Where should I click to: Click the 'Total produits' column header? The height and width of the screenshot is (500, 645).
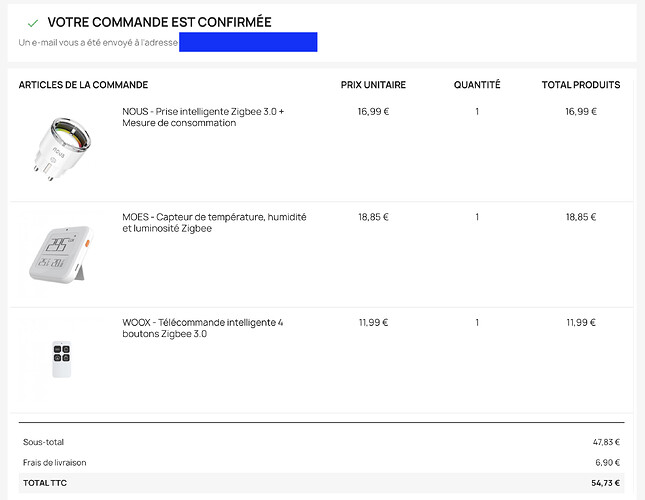[x=581, y=85]
